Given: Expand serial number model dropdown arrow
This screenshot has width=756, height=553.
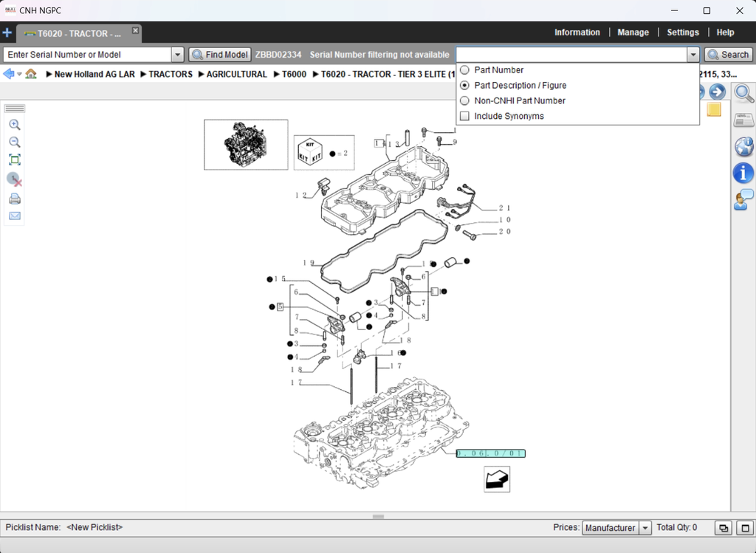Looking at the screenshot, I should [x=177, y=55].
